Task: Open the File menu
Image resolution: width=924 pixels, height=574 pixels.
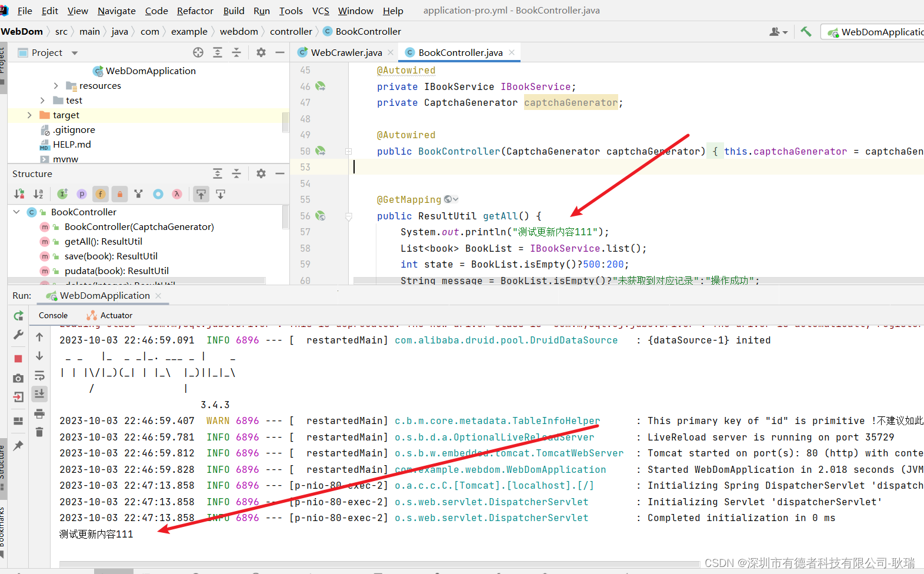Action: coord(25,11)
